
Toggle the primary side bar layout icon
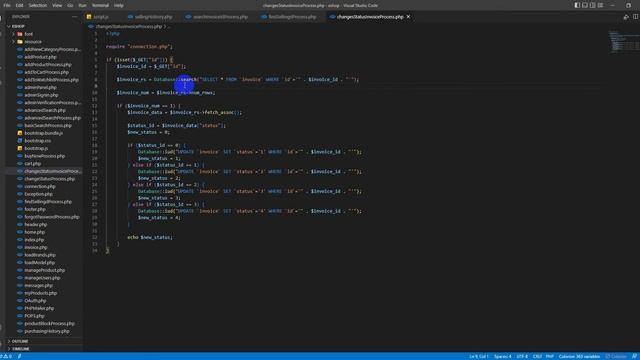(577, 5)
